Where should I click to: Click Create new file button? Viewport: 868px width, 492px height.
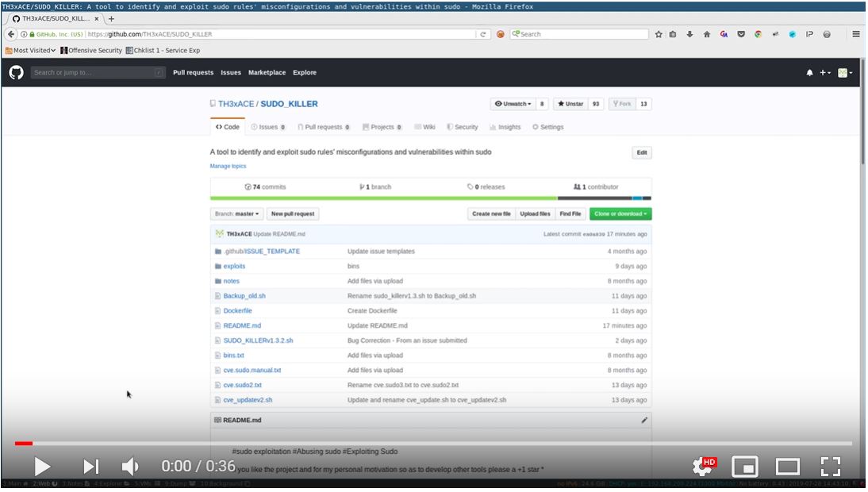click(491, 213)
